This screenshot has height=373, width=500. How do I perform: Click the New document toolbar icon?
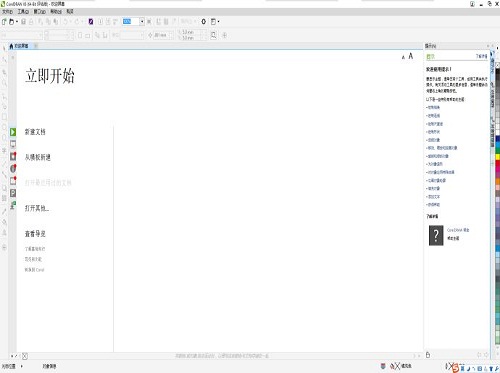coord(4,22)
